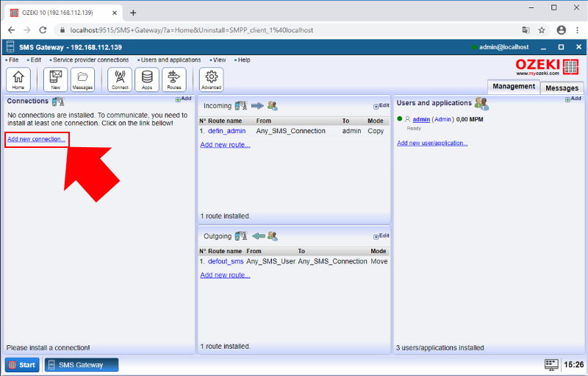Click '3 users/applications installed' status text
The height and width of the screenshot is (376, 588).
pos(440,348)
